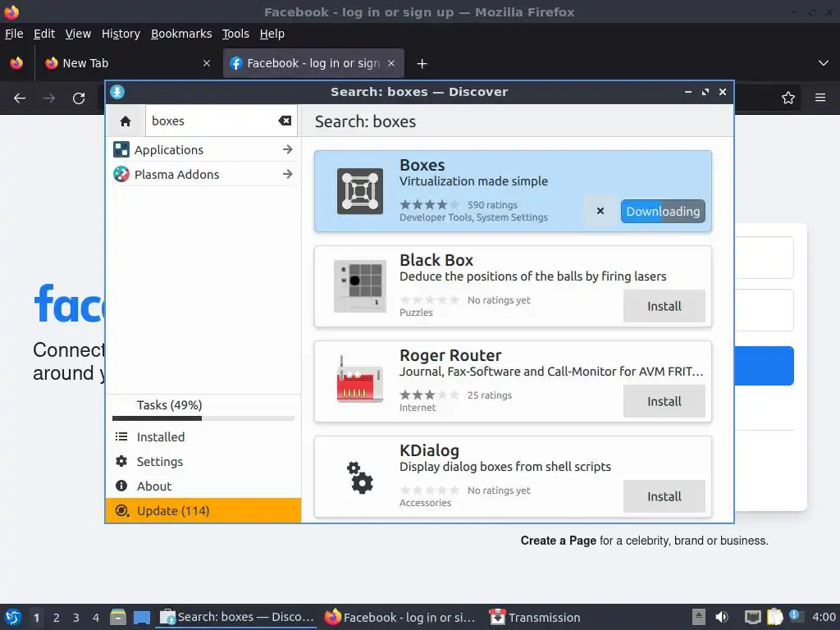
Task: Bookmark this page with star icon
Action: click(x=788, y=98)
